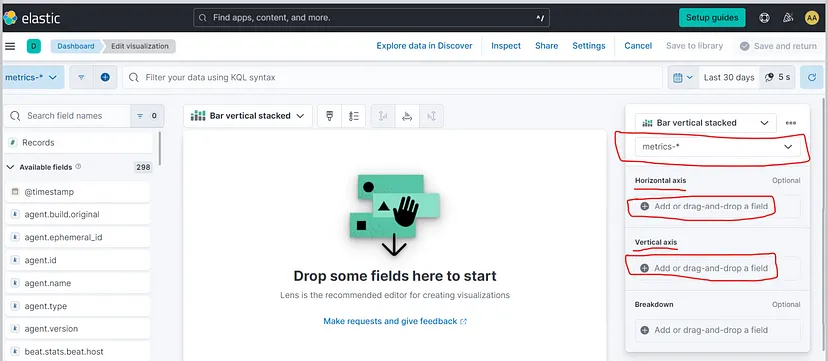Open the legend settings icon
This screenshot has height=361, width=828.
coord(354,116)
